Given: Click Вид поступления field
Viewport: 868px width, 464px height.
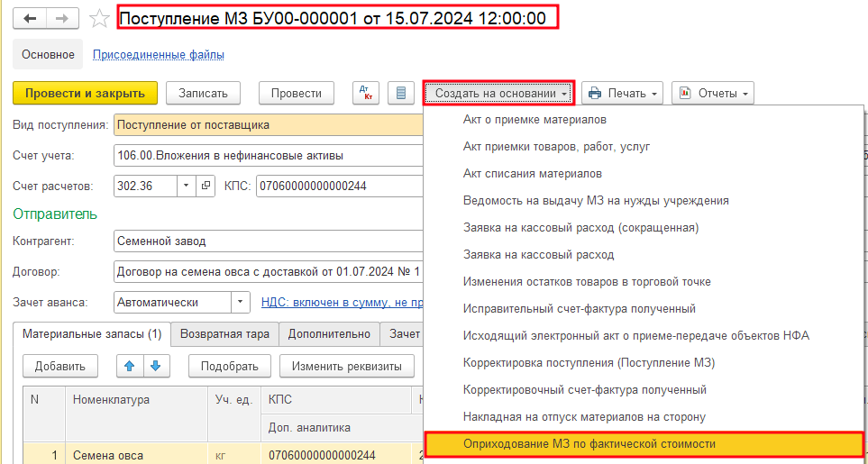Looking at the screenshot, I should 269,125.
